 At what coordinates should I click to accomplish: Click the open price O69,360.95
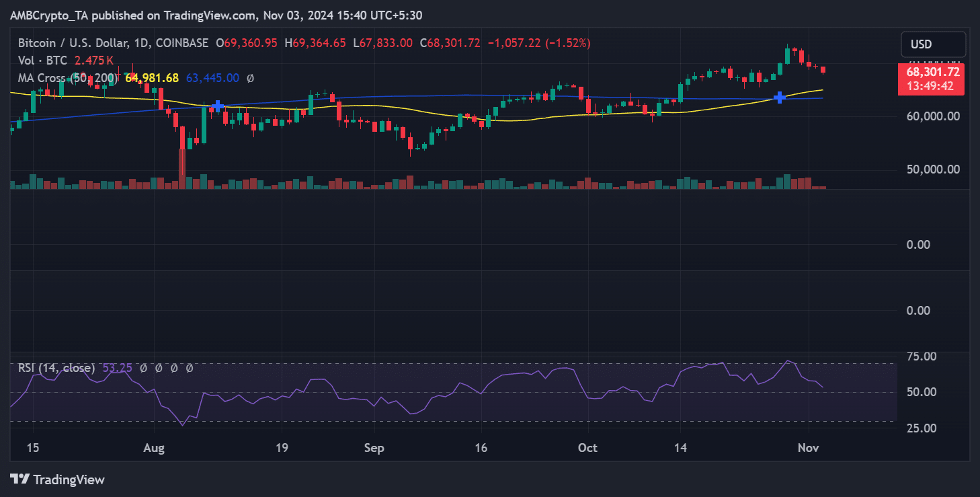(247, 43)
